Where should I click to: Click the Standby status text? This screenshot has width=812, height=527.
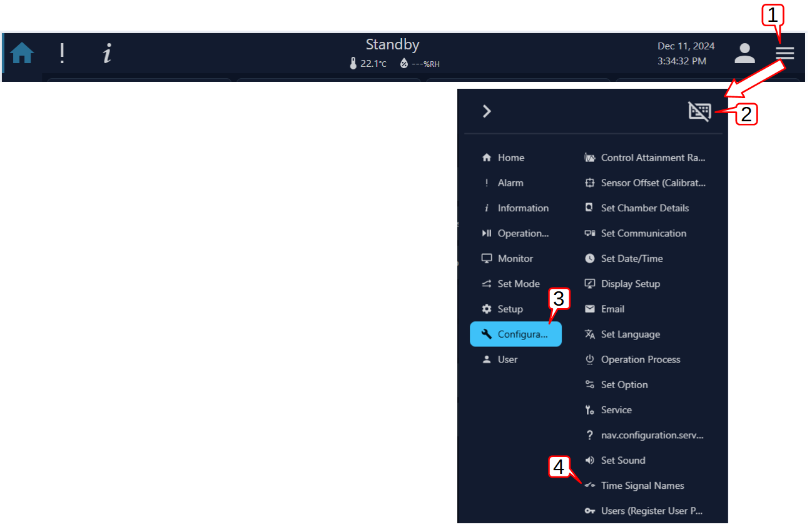click(392, 45)
